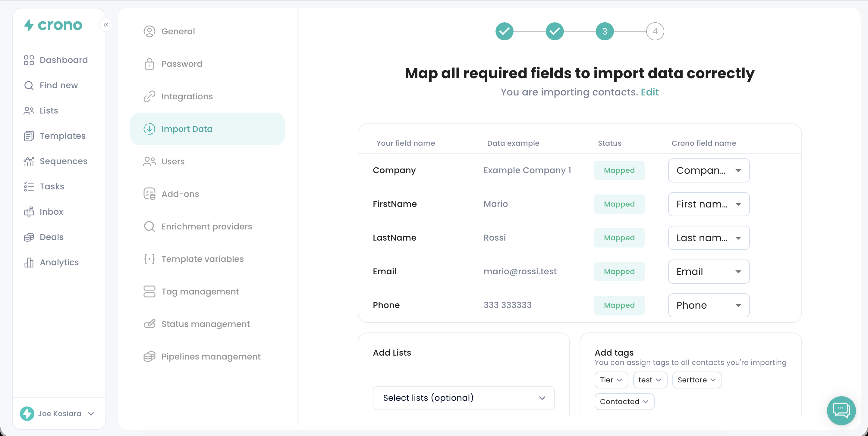Click the Dashboard grid icon
Screen dimensions: 868x436
[29, 60]
